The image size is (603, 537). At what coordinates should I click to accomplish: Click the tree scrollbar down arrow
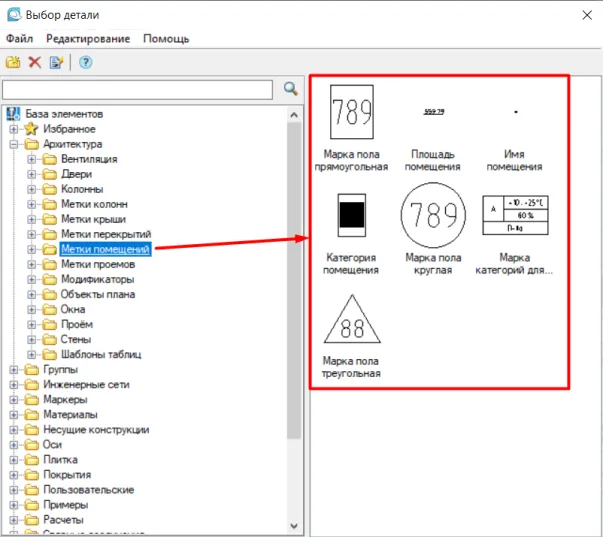tap(294, 527)
